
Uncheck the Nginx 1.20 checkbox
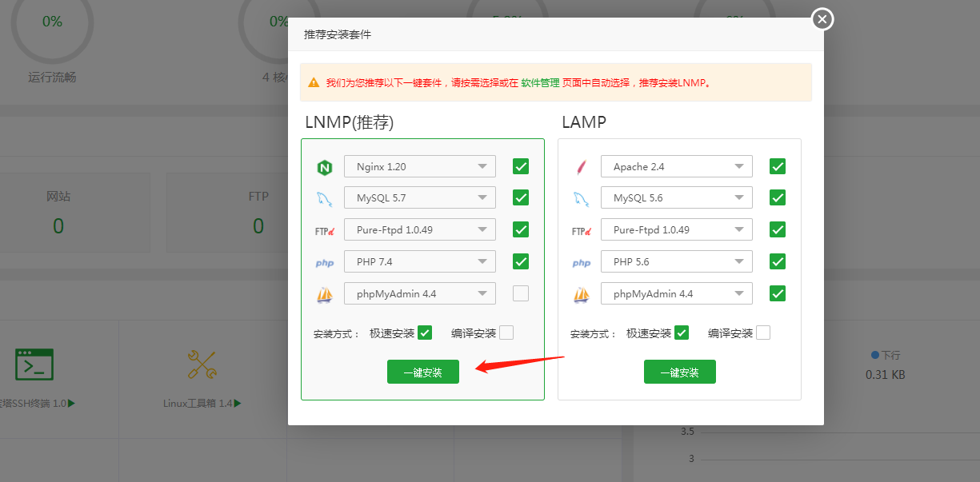pyautogui.click(x=521, y=166)
